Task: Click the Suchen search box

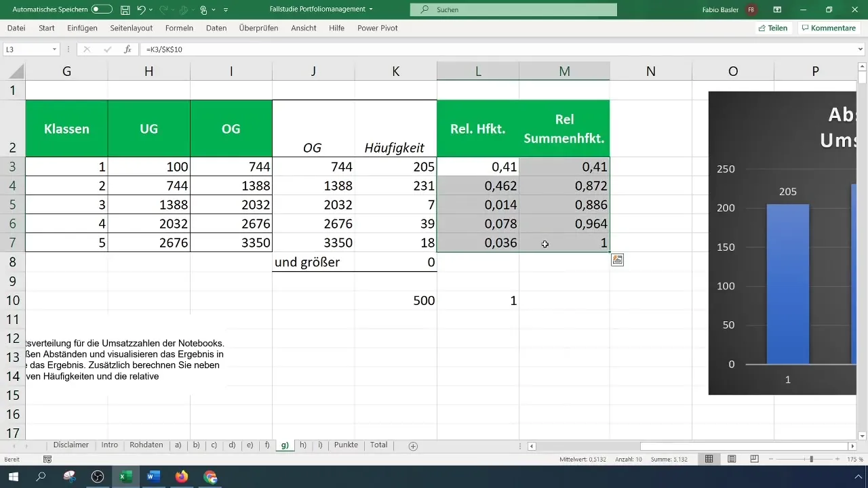Action: [513, 9]
